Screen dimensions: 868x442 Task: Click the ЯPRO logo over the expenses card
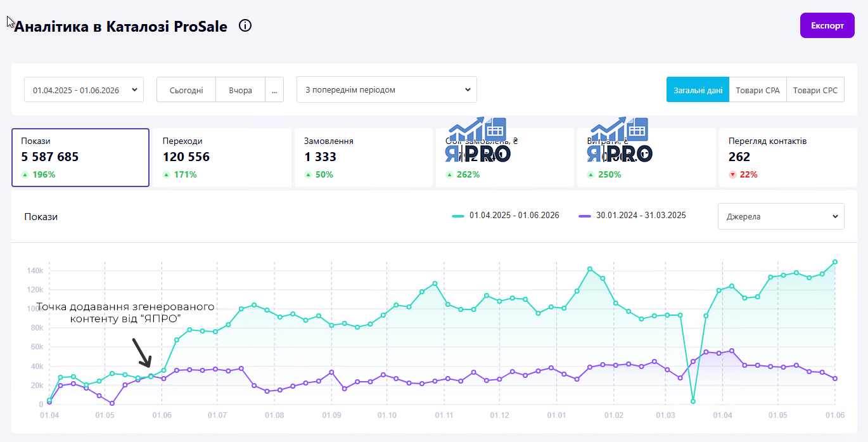click(x=619, y=141)
